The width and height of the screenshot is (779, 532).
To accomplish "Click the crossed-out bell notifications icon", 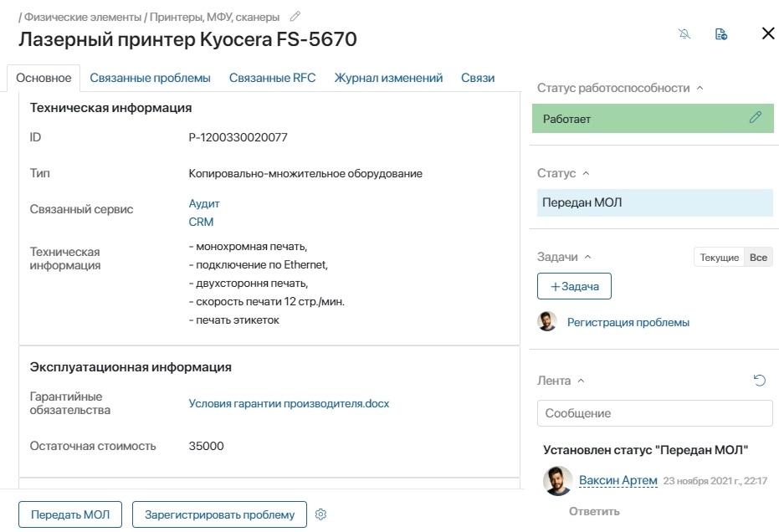I will (x=684, y=33).
